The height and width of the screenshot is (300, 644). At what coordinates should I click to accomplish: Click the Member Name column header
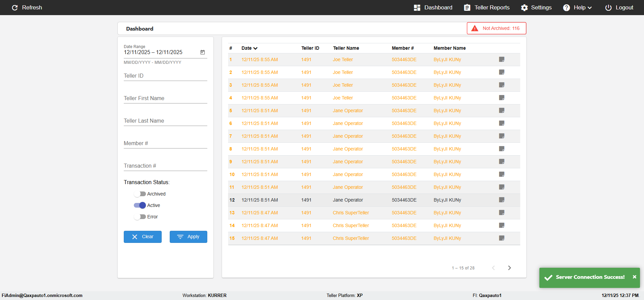(x=449, y=48)
